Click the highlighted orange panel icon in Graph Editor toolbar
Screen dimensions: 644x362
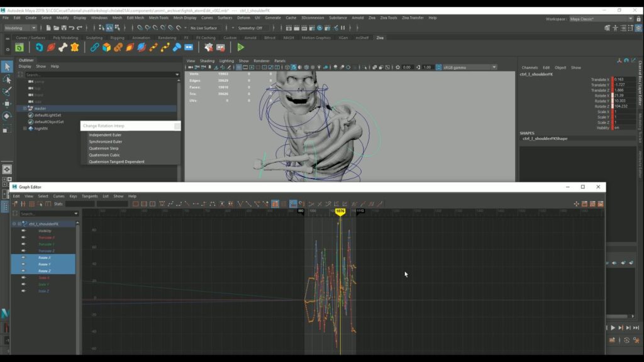pyautogui.click(x=275, y=204)
